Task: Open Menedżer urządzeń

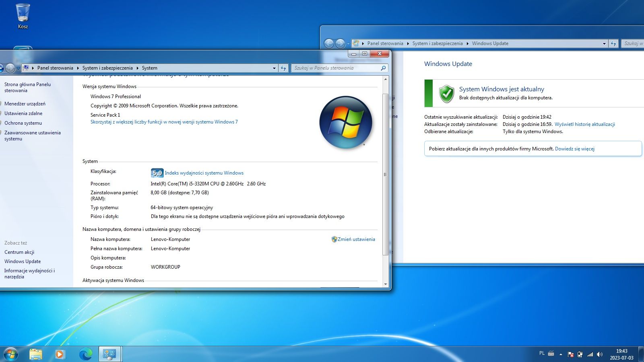Action: [25, 104]
